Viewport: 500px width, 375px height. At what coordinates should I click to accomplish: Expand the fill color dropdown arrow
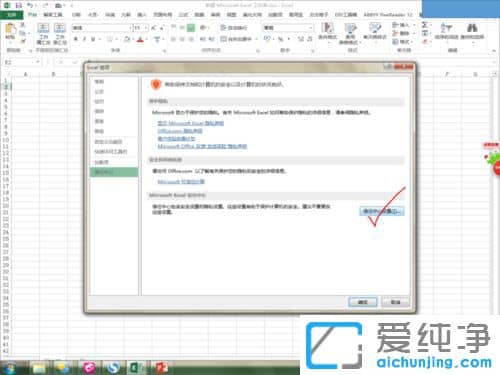(133, 39)
